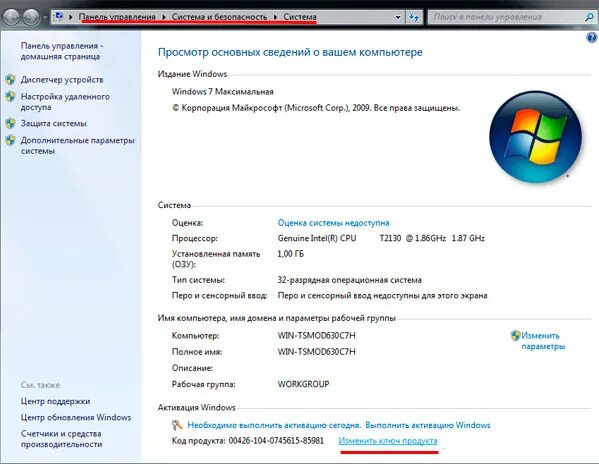This screenshot has height=464, width=599.
Task: Click the page heading 'Просмотр основных сведений о вашем компьютере'
Action: 290,52
